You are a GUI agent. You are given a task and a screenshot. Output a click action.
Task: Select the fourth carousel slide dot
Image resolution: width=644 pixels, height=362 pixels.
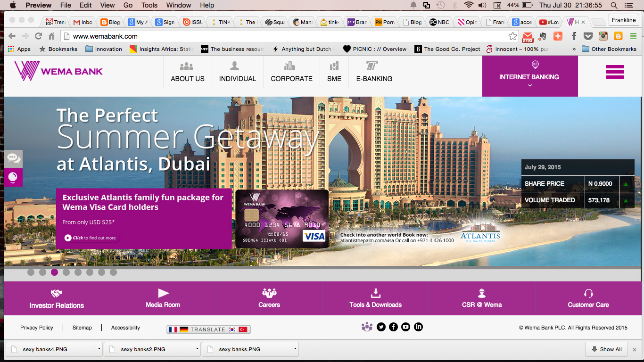coord(66,272)
